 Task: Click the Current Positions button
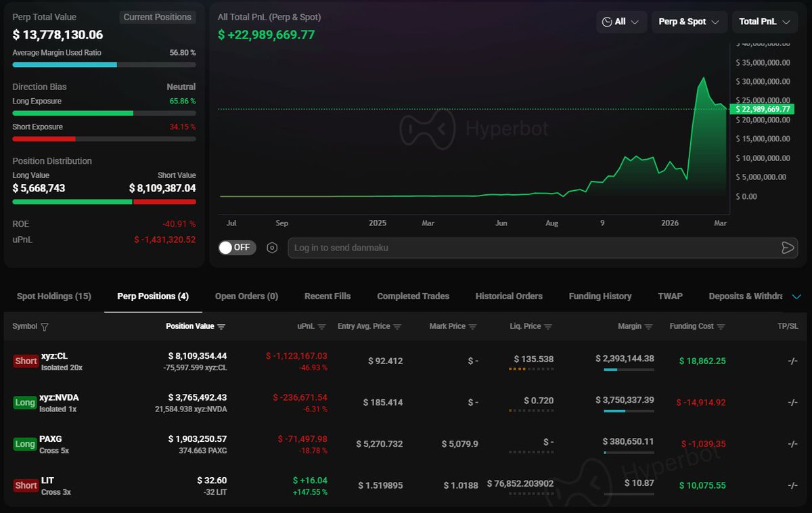click(158, 18)
